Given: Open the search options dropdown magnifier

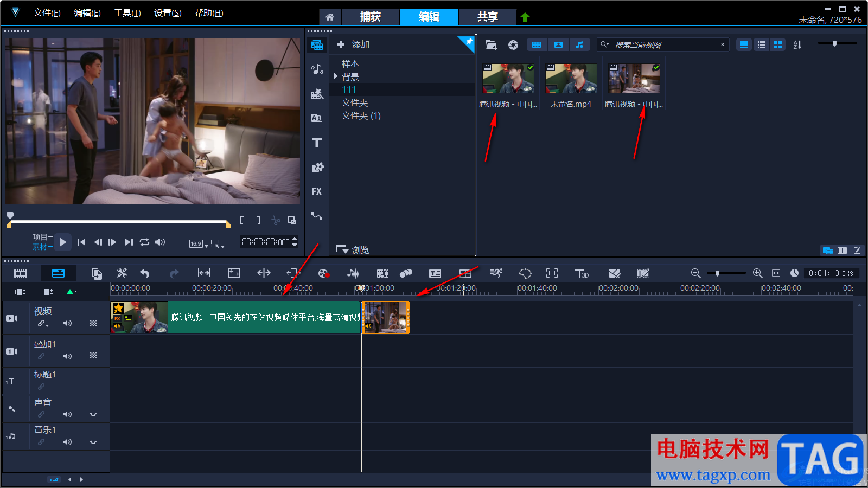Looking at the screenshot, I should (x=604, y=44).
